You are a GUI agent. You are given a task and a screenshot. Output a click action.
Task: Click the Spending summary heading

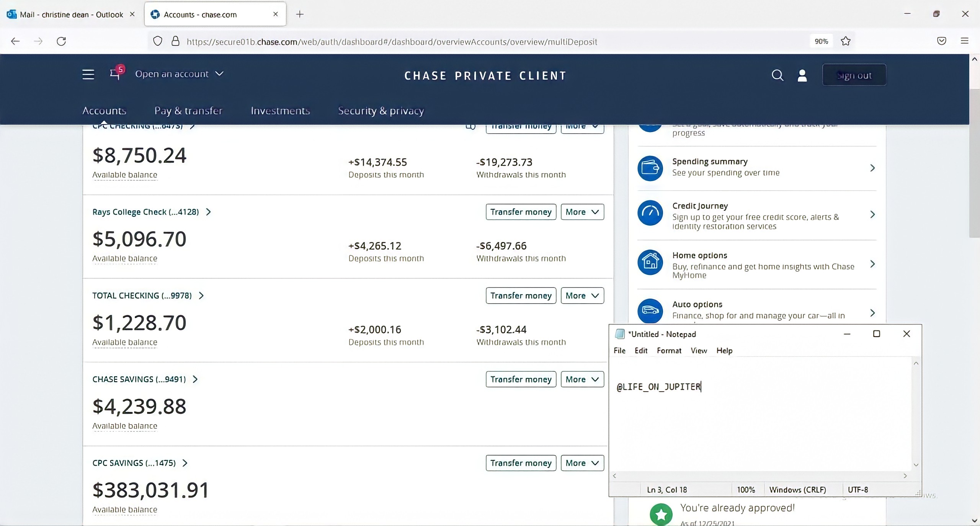coord(710,162)
